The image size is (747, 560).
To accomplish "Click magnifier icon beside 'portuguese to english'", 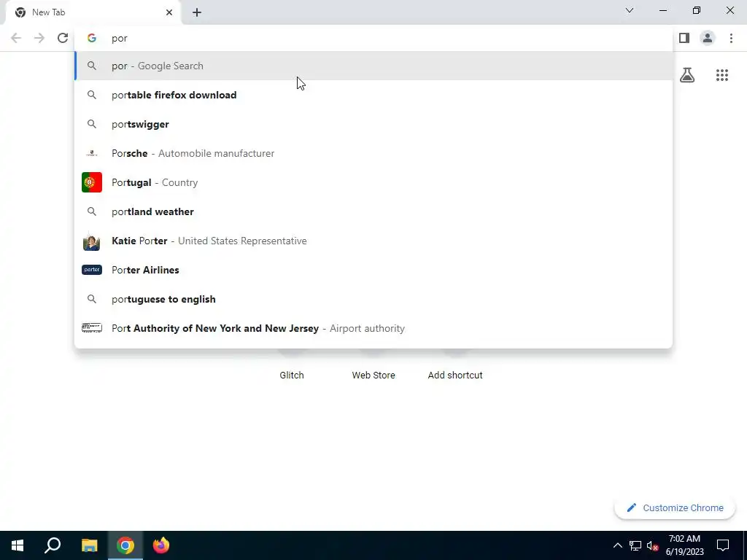I will (92, 299).
